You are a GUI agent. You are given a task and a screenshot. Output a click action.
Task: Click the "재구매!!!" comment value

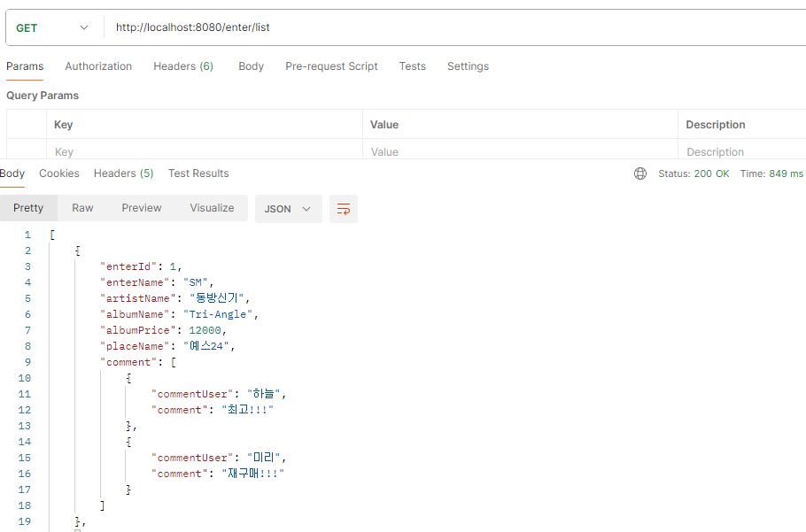click(x=253, y=474)
